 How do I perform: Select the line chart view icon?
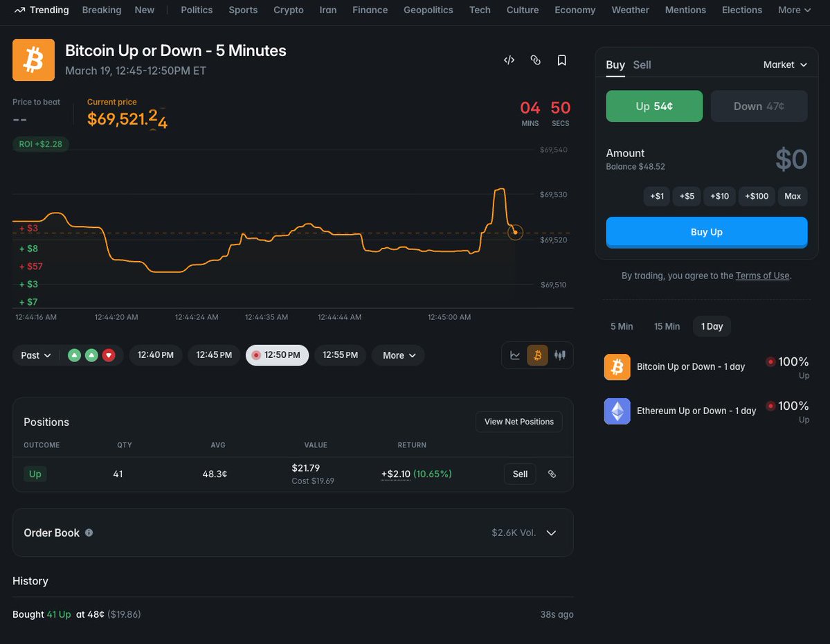pyautogui.click(x=515, y=355)
